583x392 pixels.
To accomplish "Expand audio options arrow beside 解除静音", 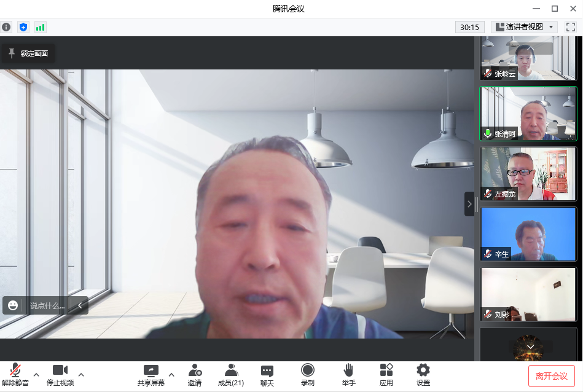I will [36, 374].
